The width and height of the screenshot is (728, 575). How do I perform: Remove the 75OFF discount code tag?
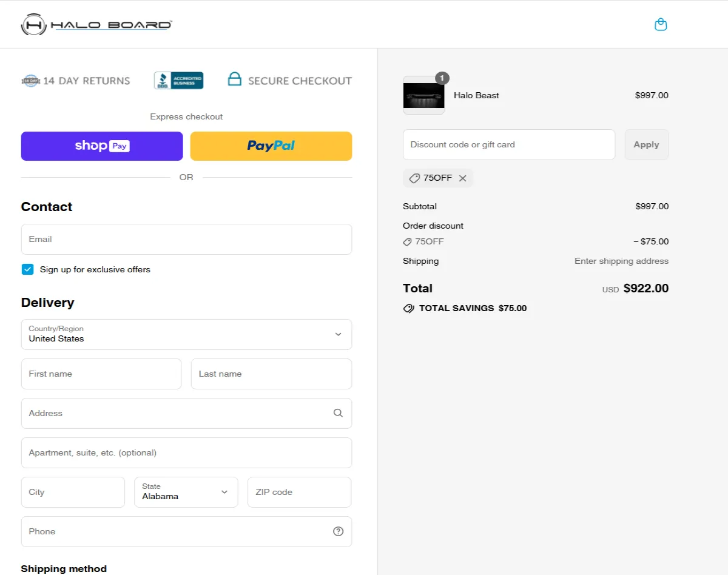point(463,178)
